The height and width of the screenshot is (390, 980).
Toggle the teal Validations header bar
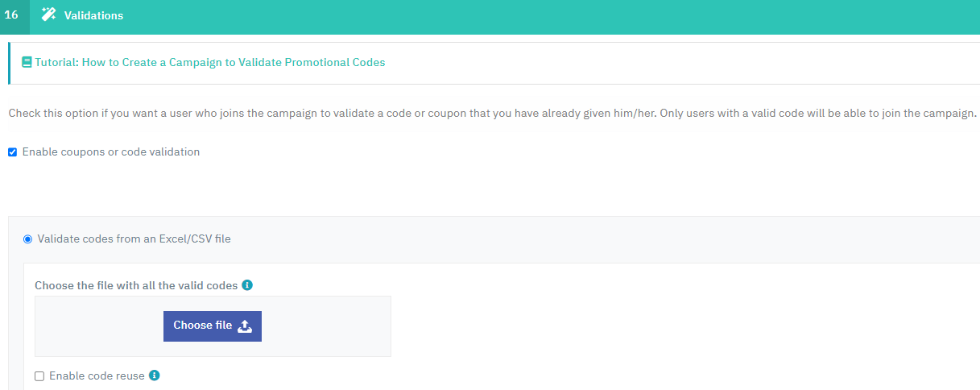490,17
